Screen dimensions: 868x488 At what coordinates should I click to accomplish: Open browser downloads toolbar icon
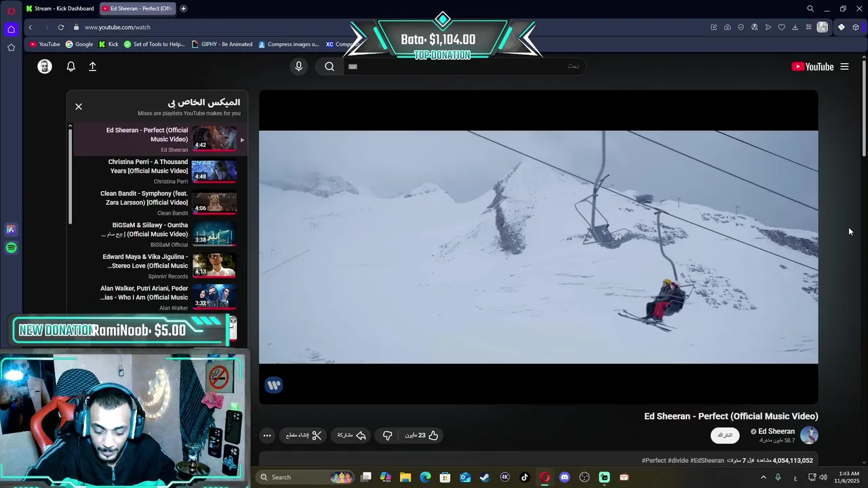pyautogui.click(x=795, y=27)
